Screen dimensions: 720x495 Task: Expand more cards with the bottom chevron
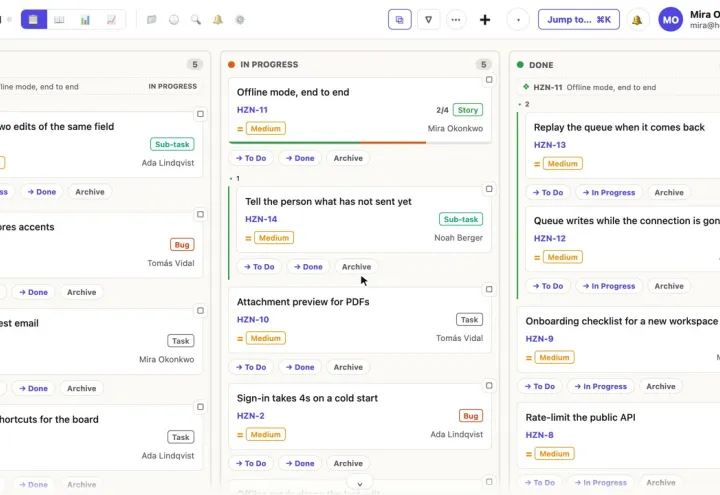pyautogui.click(x=360, y=484)
